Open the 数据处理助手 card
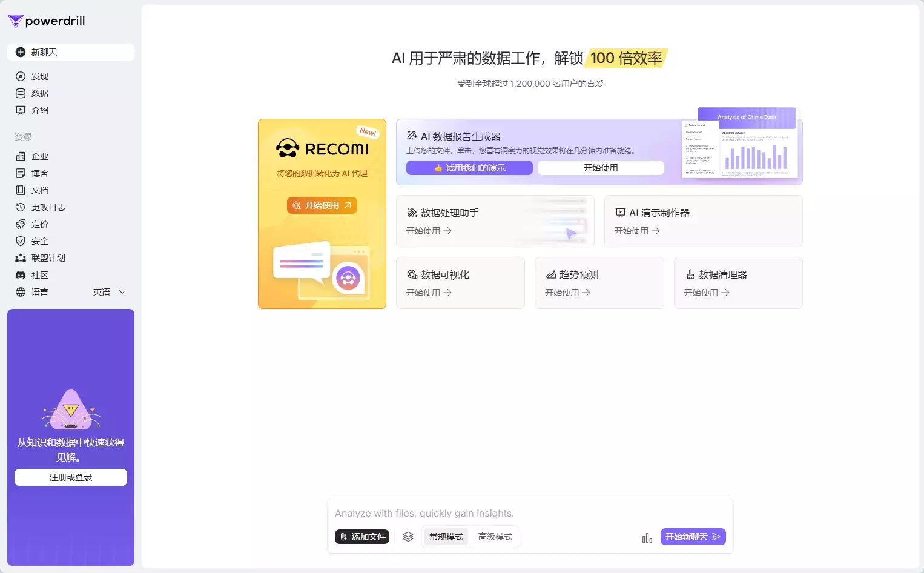The image size is (924, 573). tap(495, 221)
